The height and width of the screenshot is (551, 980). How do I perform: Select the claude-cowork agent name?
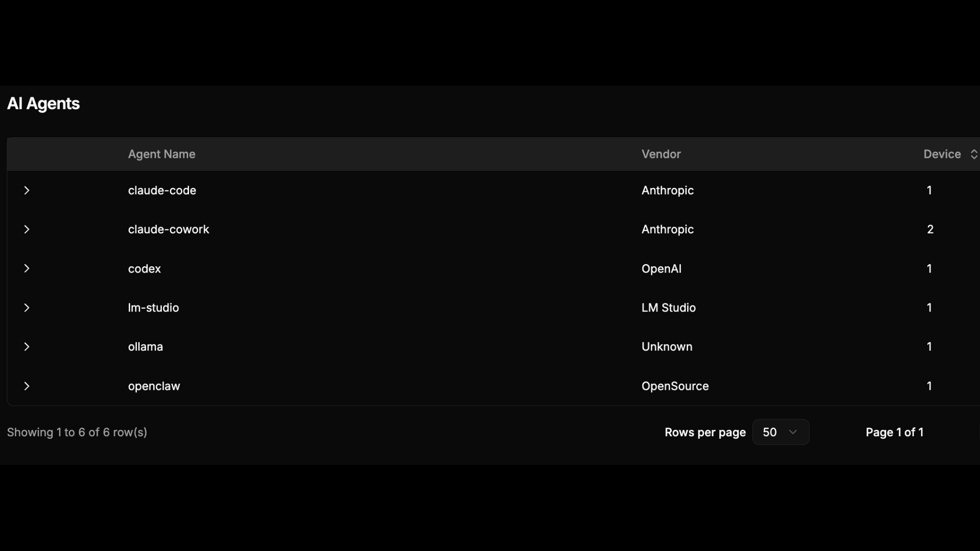point(168,230)
